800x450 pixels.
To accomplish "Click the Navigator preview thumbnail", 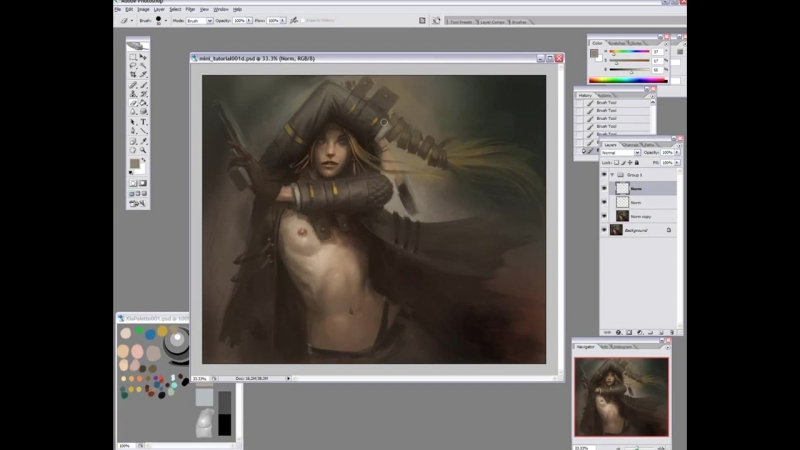I will tap(621, 397).
